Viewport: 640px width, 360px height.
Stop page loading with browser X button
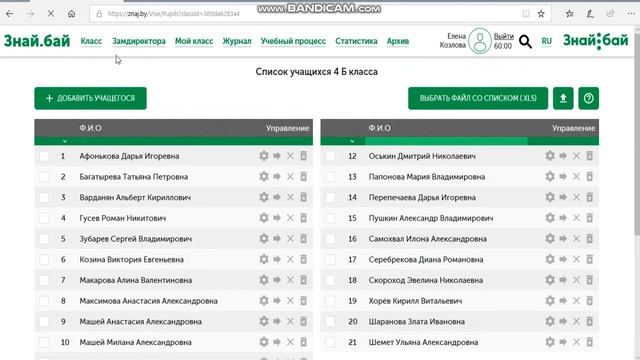click(x=51, y=13)
